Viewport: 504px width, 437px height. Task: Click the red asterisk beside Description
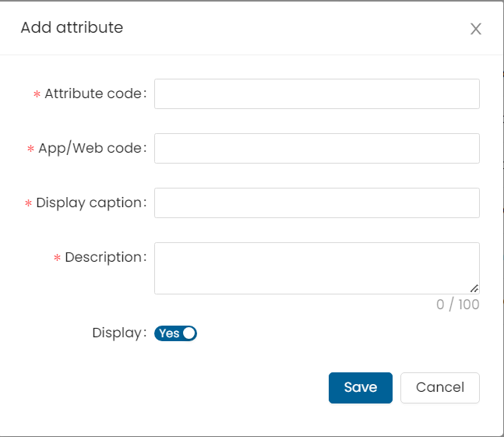coord(57,258)
